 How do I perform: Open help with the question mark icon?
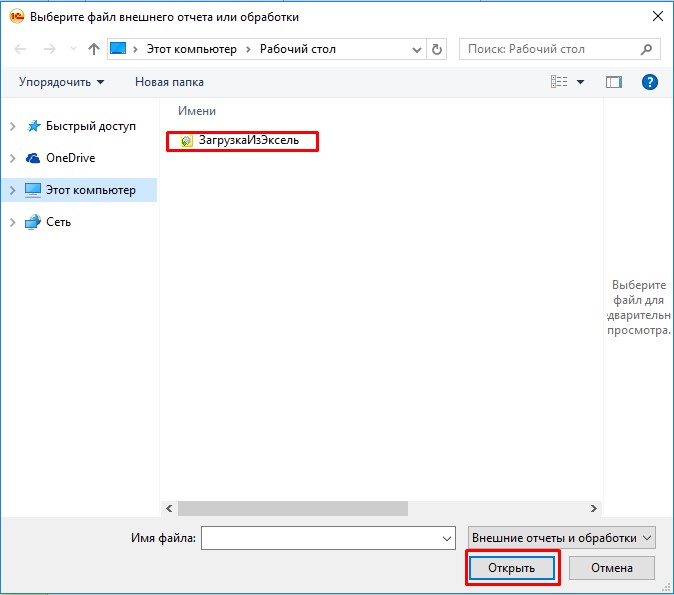649,82
